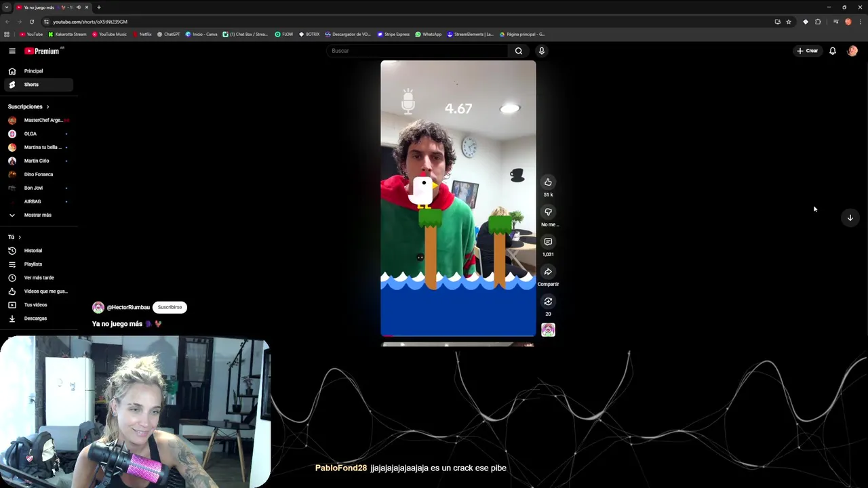Open Stripe Express bookmark

click(393, 34)
